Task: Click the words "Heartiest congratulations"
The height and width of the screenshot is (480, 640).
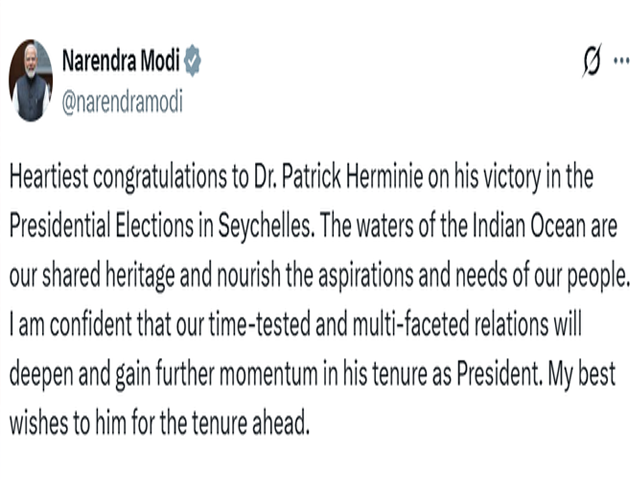Action: point(106,180)
